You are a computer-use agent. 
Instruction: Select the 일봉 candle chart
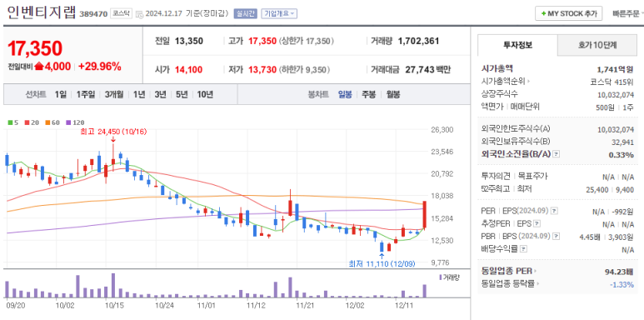(345, 94)
